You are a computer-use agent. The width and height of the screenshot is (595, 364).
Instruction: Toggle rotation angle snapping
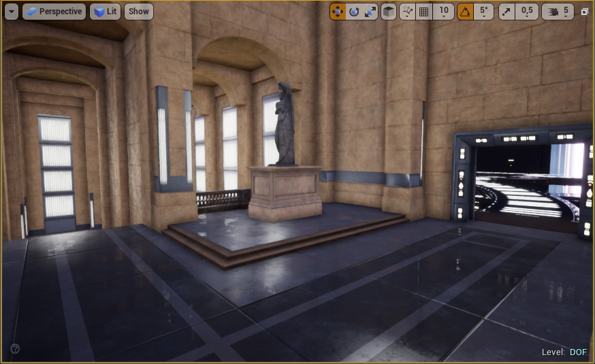(465, 12)
